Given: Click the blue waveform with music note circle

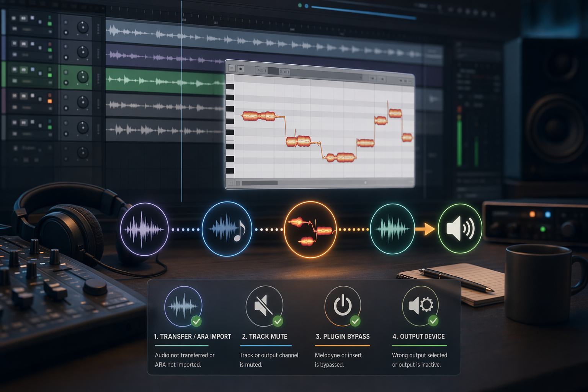Looking at the screenshot, I should click(227, 229).
